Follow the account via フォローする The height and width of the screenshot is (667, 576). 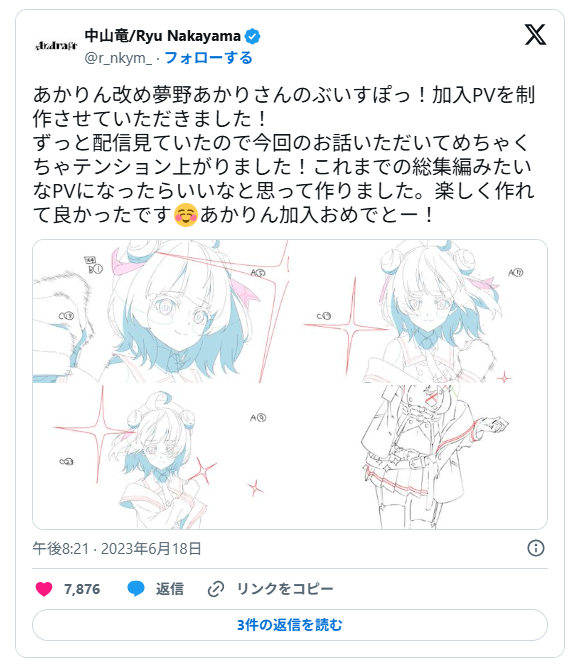coord(208,58)
